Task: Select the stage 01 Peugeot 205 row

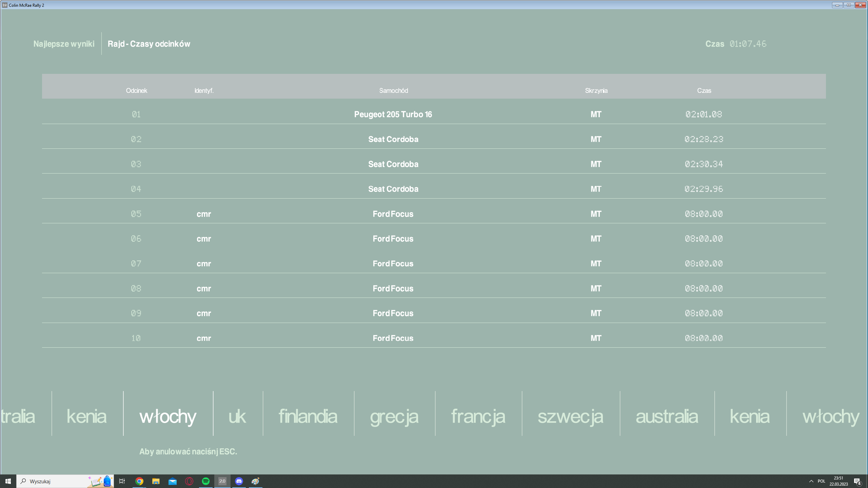Action: point(393,114)
